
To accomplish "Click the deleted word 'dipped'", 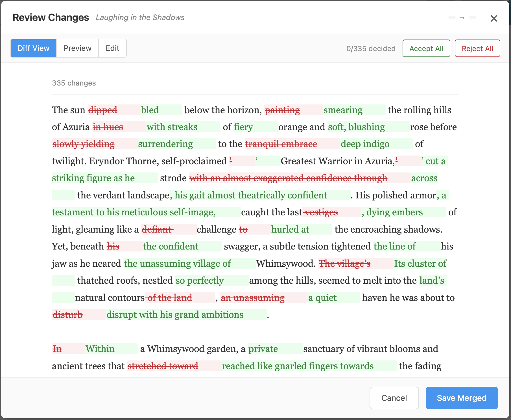I will click(x=103, y=110).
